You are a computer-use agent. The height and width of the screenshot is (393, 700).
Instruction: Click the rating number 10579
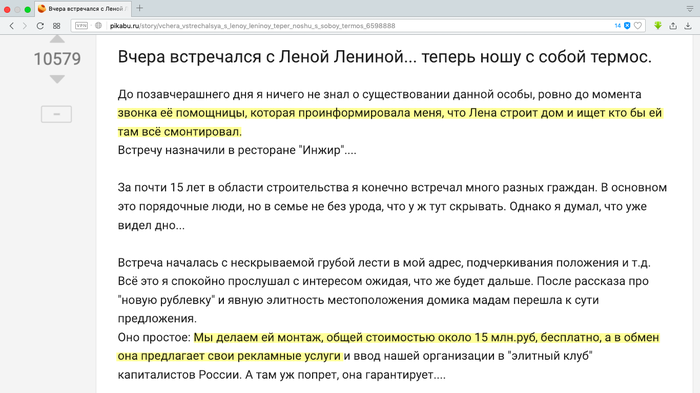57,59
